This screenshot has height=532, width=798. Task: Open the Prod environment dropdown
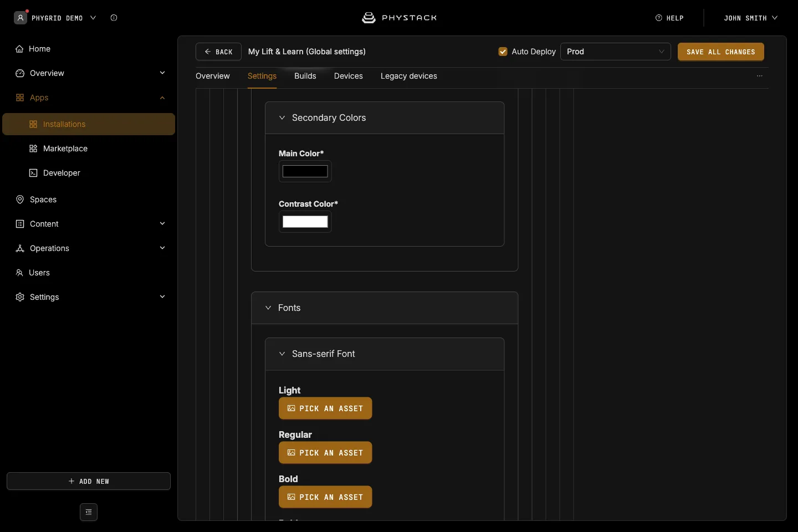click(616, 52)
